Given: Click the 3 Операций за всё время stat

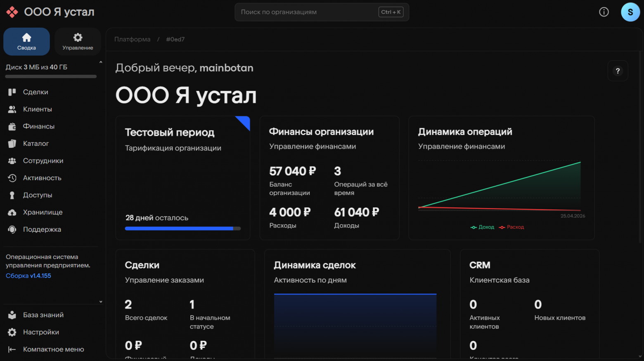Looking at the screenshot, I should [361, 180].
